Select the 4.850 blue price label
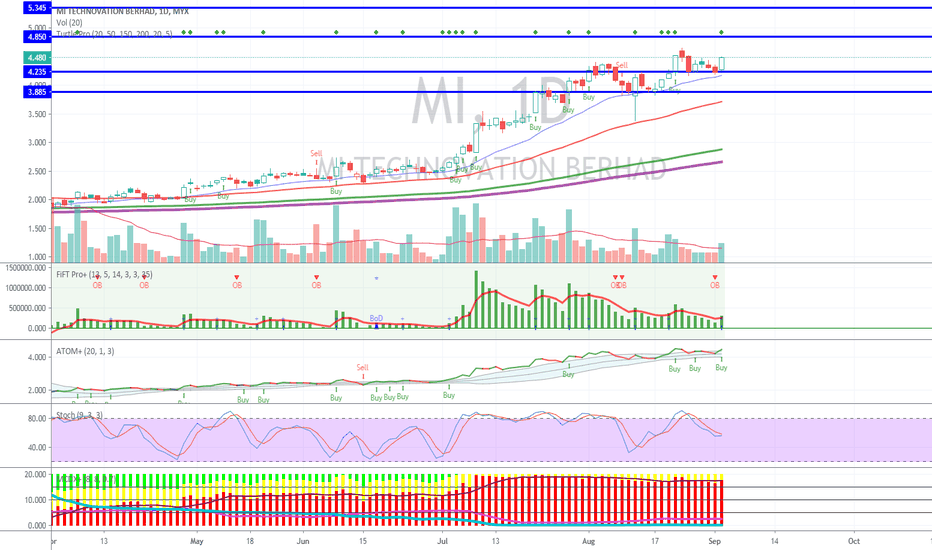This screenshot has width=932, height=550. 37,37
